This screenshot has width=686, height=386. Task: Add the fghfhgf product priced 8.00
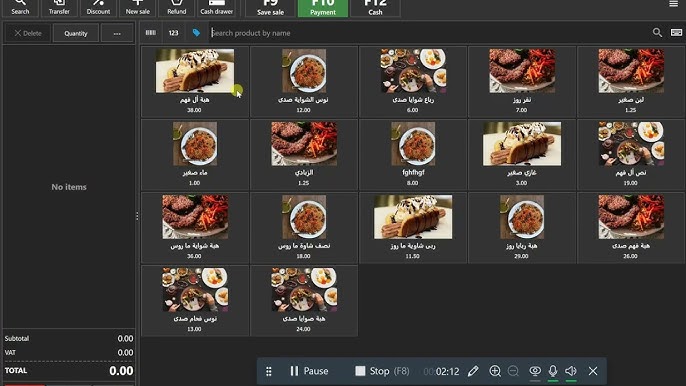coord(413,154)
